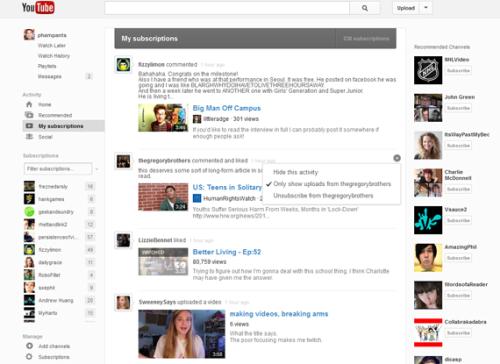Open the Andrew Huang subscription avatar
This screenshot has width=500, height=364.
[x=29, y=300]
